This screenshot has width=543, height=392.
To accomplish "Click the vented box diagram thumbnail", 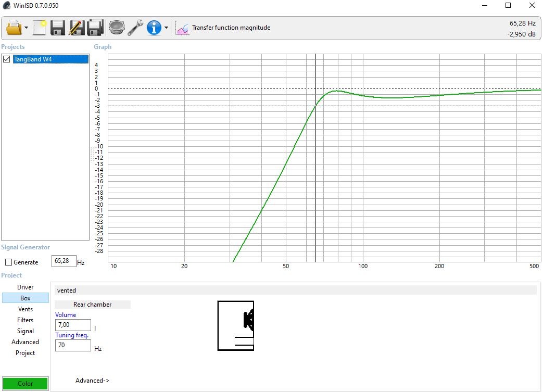I will click(x=236, y=325).
